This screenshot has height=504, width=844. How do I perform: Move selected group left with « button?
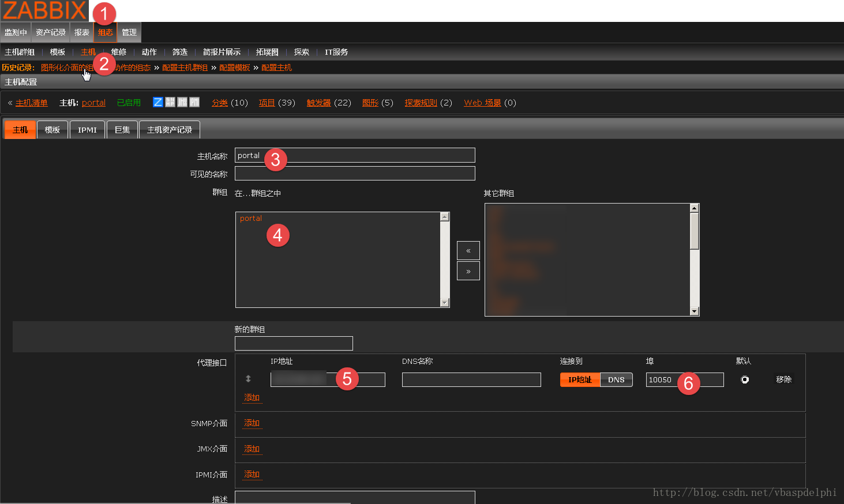click(x=468, y=251)
